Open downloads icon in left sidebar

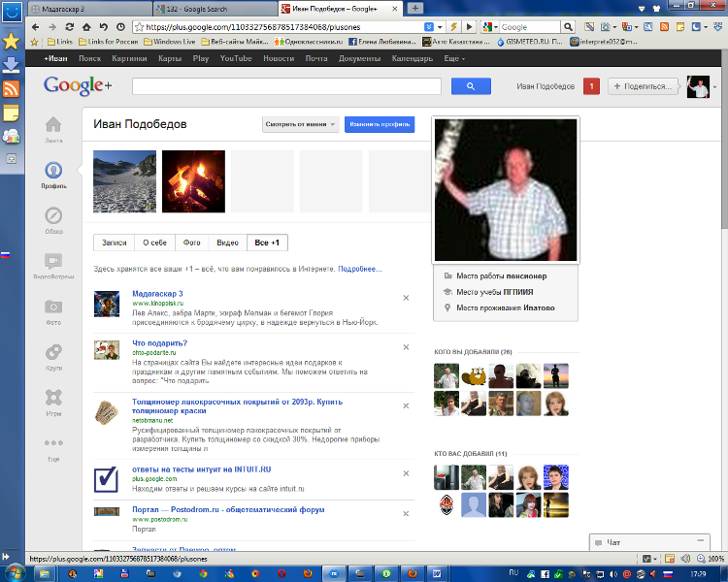point(11,65)
